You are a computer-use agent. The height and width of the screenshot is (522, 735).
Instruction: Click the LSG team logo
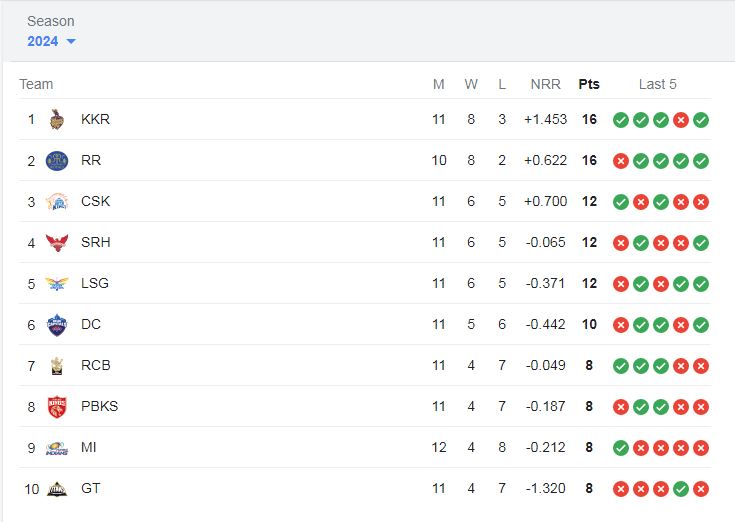(57, 283)
